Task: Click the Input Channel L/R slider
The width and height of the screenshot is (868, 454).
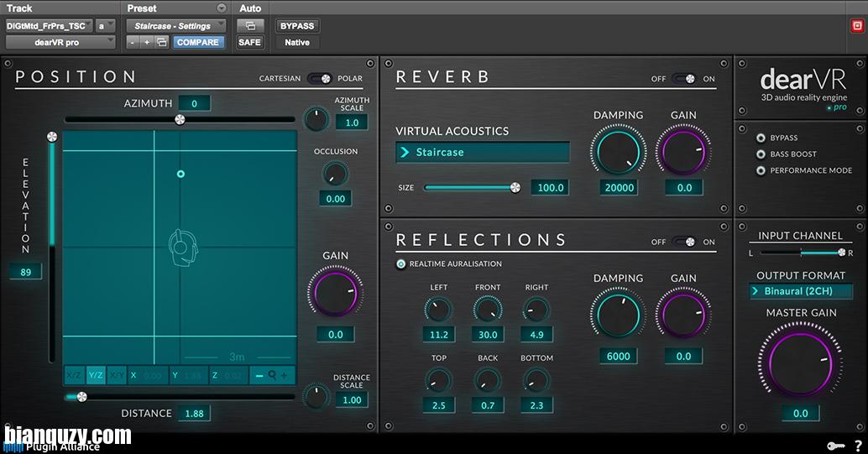Action: (x=801, y=253)
